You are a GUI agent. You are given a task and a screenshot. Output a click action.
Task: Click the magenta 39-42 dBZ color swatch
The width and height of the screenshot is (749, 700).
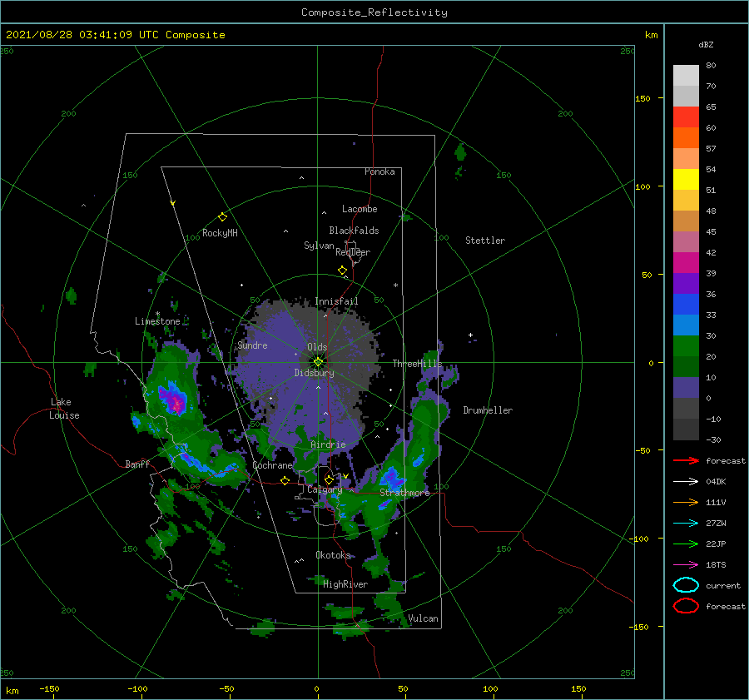[x=686, y=262]
